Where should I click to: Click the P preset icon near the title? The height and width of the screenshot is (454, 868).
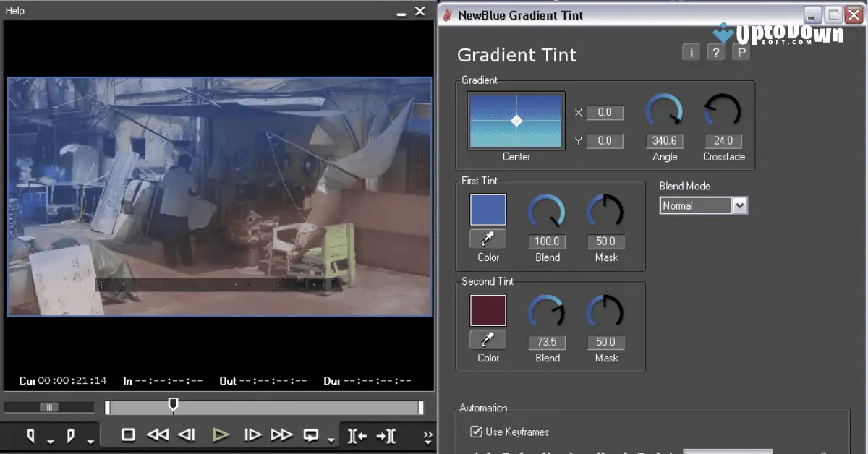(x=740, y=51)
